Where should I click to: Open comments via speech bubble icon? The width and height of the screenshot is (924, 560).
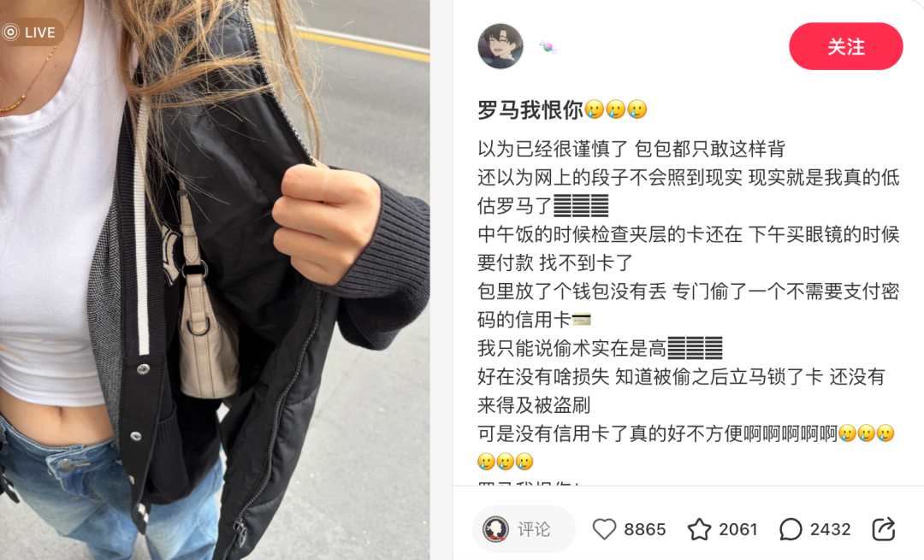coord(791,529)
